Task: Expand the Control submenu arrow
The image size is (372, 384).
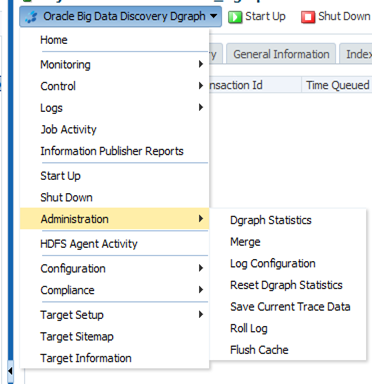Action: click(201, 86)
